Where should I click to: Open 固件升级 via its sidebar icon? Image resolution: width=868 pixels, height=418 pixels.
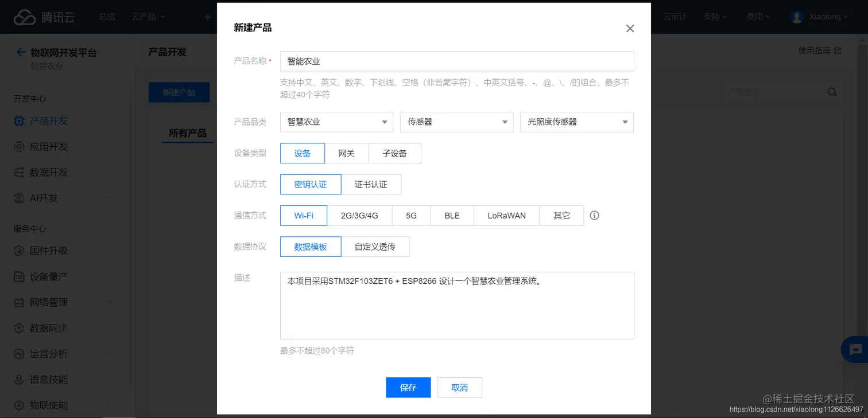(19, 251)
